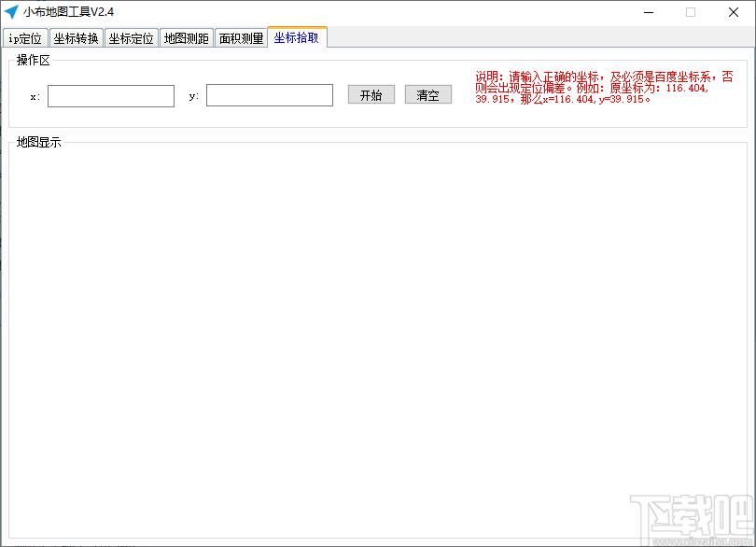Click the x coordinate input field
The width and height of the screenshot is (756, 547).
(111, 96)
